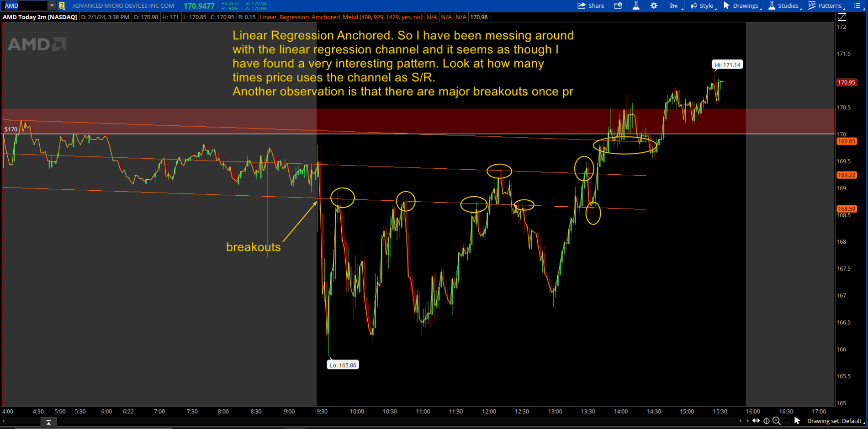Open chart settings gear icon
Image resolution: width=868 pixels, height=429 pixels.
[x=654, y=5]
